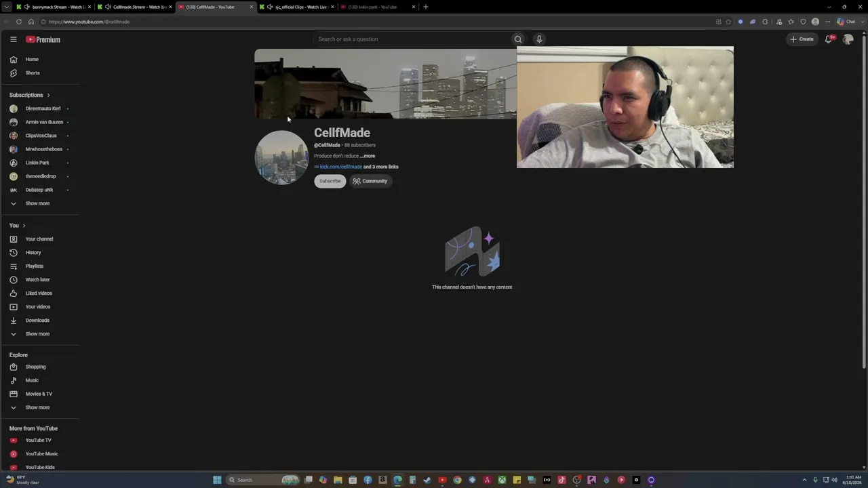Viewport: 868px width, 488px height.
Task: Open the theneedledrop subscription
Action: point(41,177)
